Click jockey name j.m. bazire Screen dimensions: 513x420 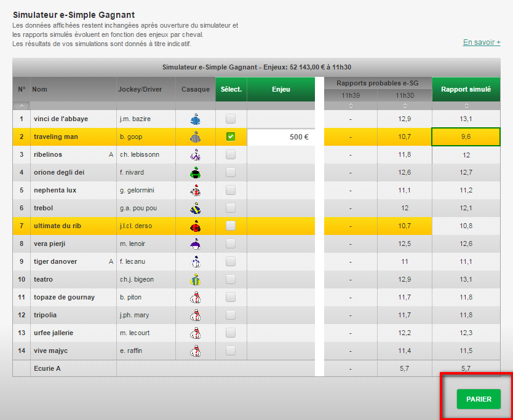point(135,119)
